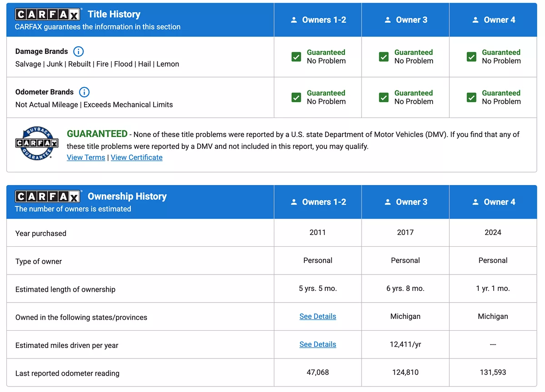Click the CARFAX Buyback Guarantee badge
This screenshot has width=545, height=392.
click(x=37, y=143)
